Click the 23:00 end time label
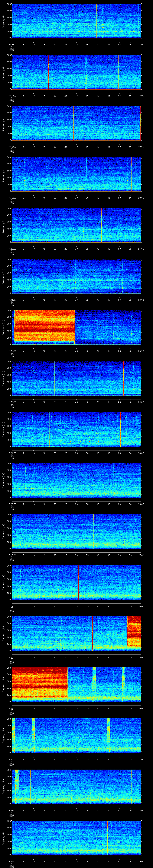 (x=141, y=351)
